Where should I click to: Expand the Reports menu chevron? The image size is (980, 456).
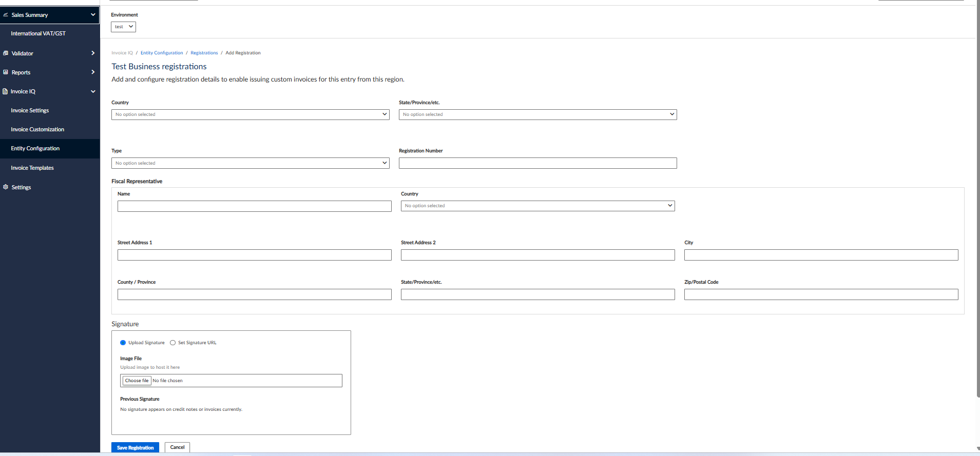pyautogui.click(x=93, y=72)
